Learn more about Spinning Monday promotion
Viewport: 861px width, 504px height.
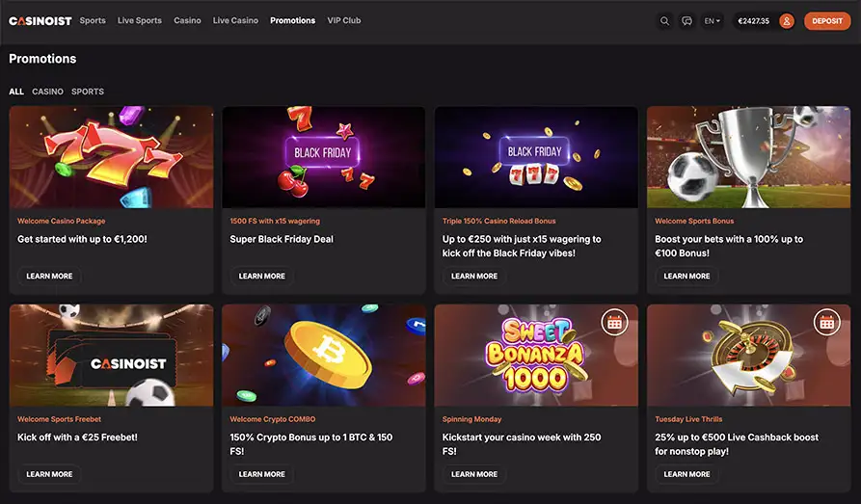[x=474, y=474]
